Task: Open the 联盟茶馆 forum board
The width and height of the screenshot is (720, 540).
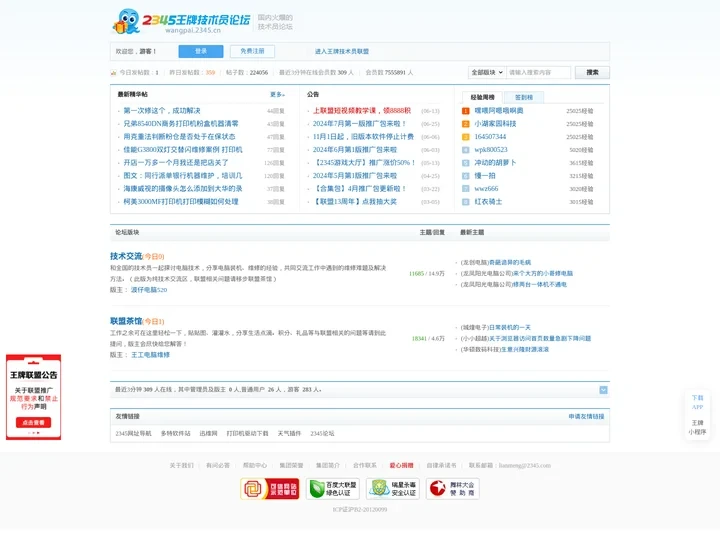Action: (x=126, y=321)
